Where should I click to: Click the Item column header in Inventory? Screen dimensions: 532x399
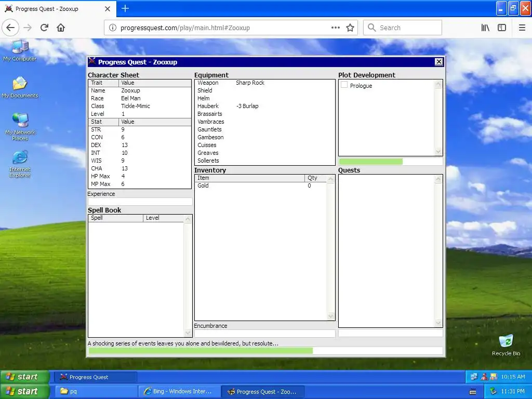[250, 178]
